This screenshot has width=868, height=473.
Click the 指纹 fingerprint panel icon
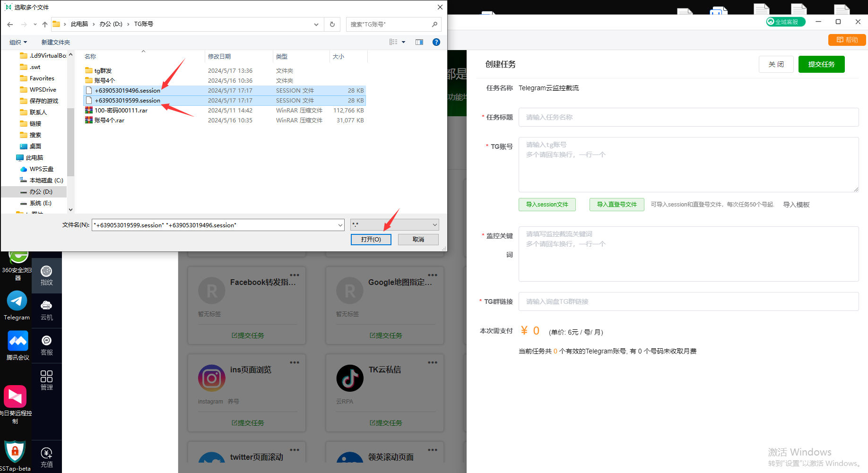click(x=46, y=274)
